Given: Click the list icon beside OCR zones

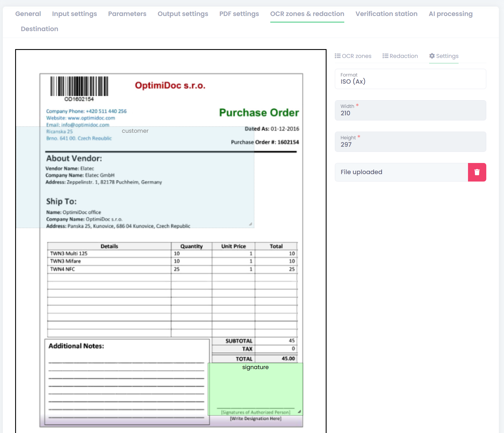Looking at the screenshot, I should (x=337, y=56).
